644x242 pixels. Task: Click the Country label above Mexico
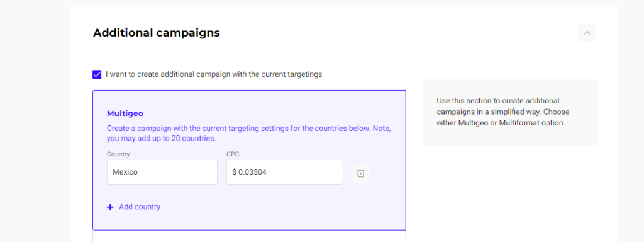coord(118,154)
